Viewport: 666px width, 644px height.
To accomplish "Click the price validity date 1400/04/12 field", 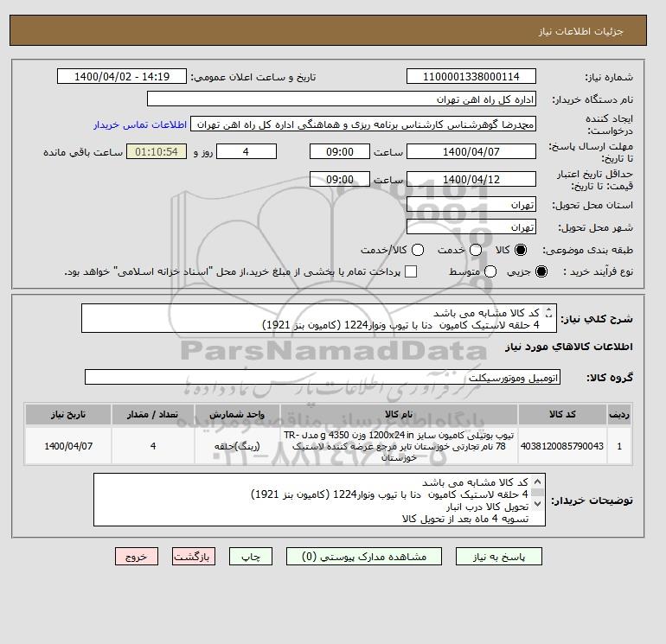I will tap(471, 179).
